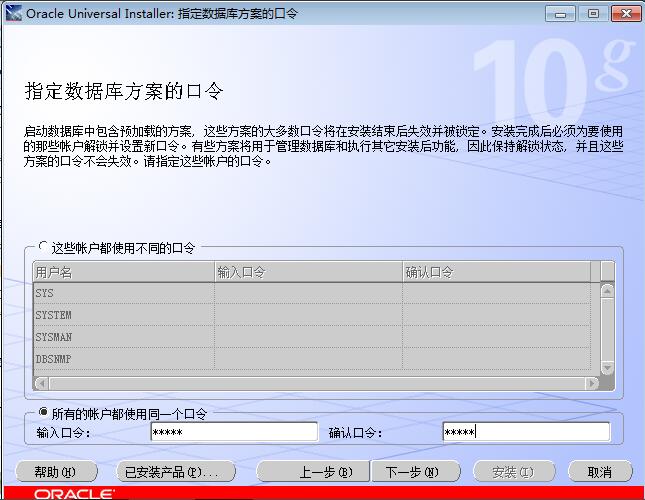Select radio for different passwords per account
The height and width of the screenshot is (500, 645).
coord(43,246)
